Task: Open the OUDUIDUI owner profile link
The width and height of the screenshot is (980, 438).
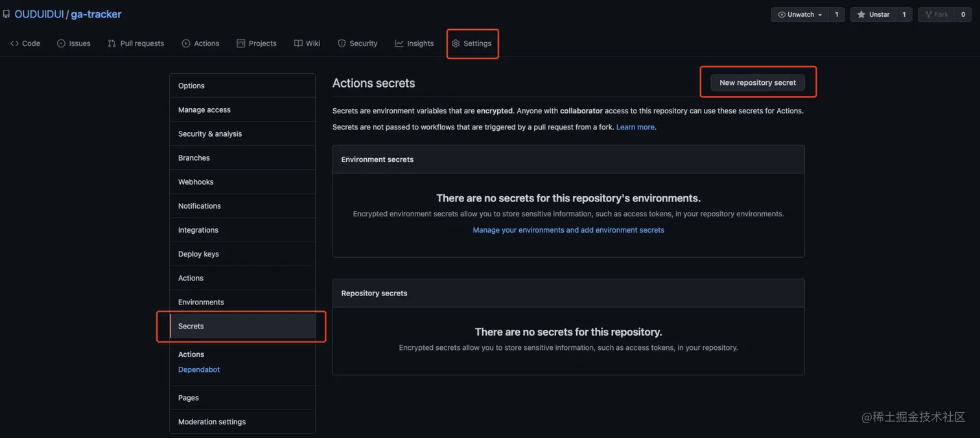Action: [x=39, y=14]
